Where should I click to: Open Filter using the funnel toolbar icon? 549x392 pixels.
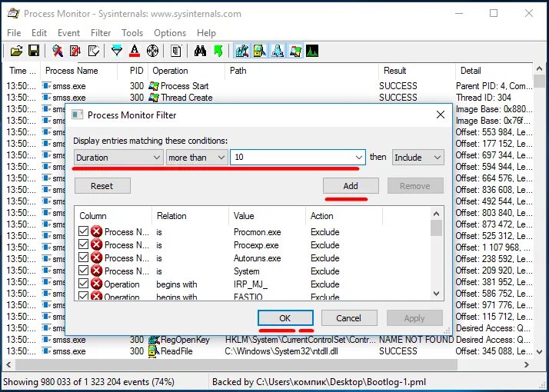click(x=117, y=51)
